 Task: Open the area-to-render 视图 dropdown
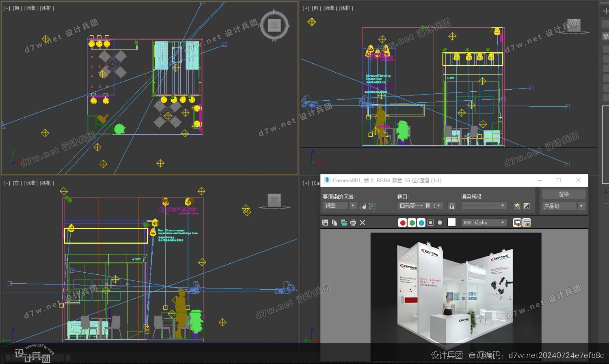(340, 206)
